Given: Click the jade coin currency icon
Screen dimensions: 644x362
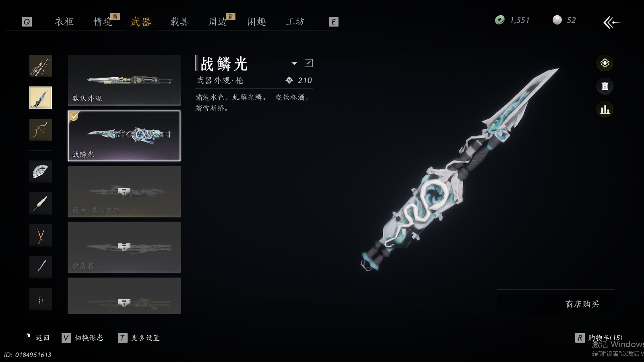Looking at the screenshot, I should coord(500,20).
